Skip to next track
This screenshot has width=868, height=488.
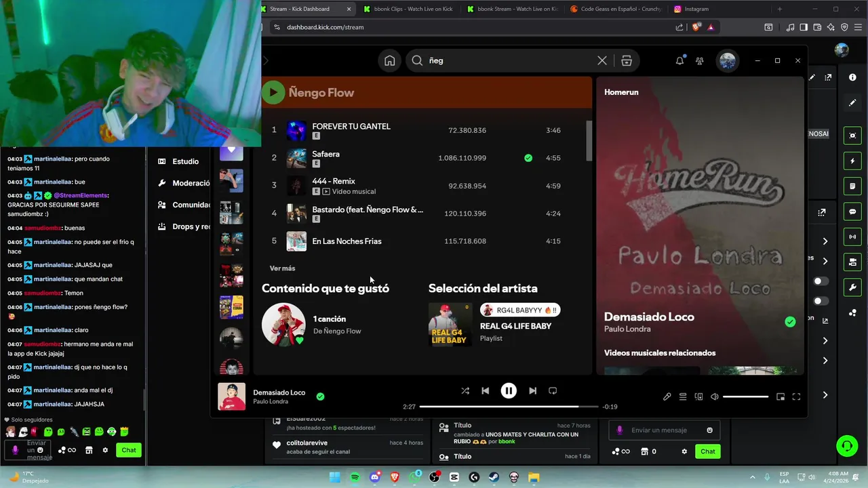click(x=532, y=390)
